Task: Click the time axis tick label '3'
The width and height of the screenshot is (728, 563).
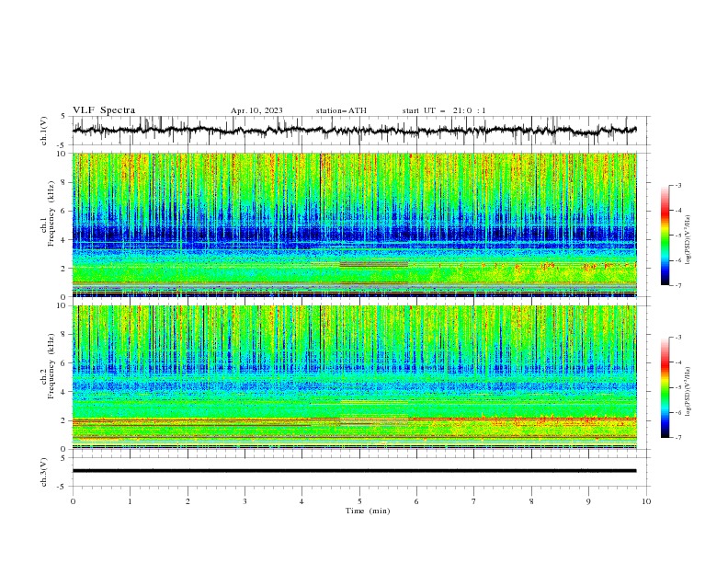Action: coord(245,501)
